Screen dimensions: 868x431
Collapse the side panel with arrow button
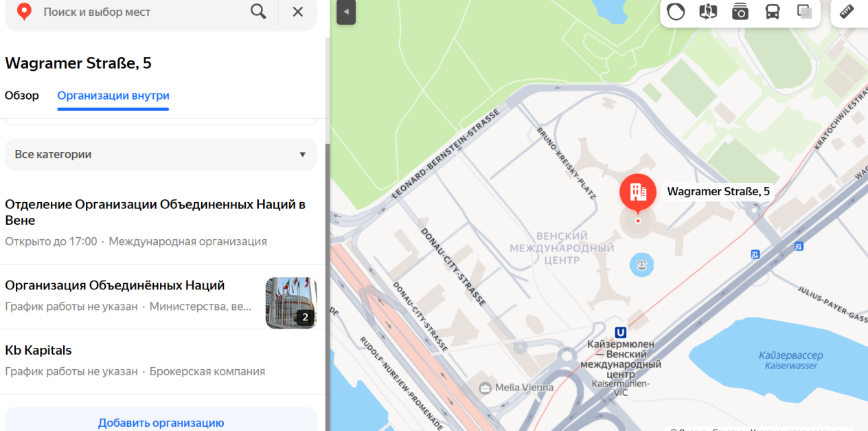pos(346,12)
